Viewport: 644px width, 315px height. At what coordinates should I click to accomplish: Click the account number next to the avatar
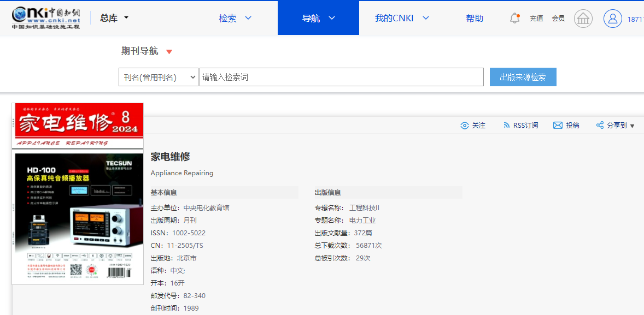tap(635, 19)
